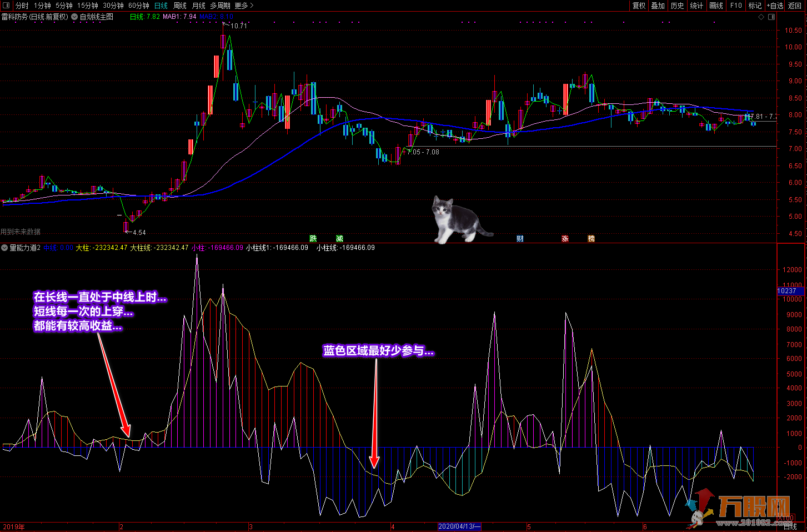Image resolution: width=807 pixels, height=532 pixels.
Task: Click the green 日线: 7.82 readout
Action: coord(145,17)
